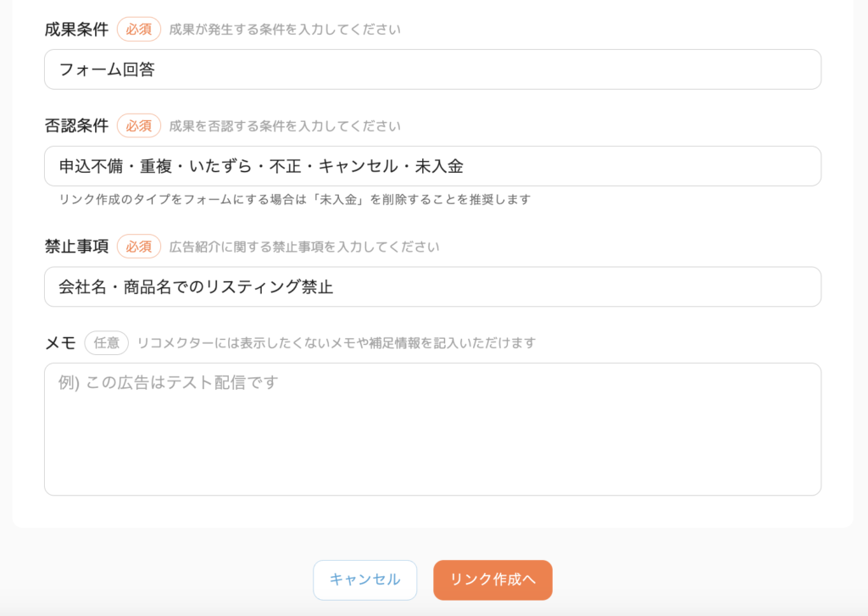Click the 必須 badge next to 否認条件
Screen dimensions: 868x616
[x=139, y=125]
